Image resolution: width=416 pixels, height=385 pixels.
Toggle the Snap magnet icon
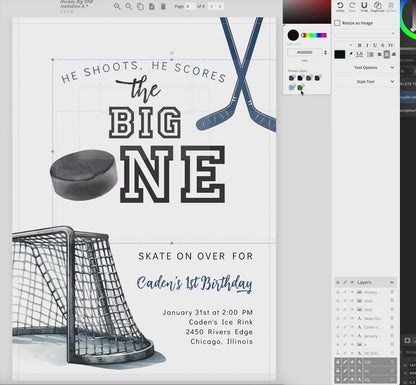tap(364, 6)
